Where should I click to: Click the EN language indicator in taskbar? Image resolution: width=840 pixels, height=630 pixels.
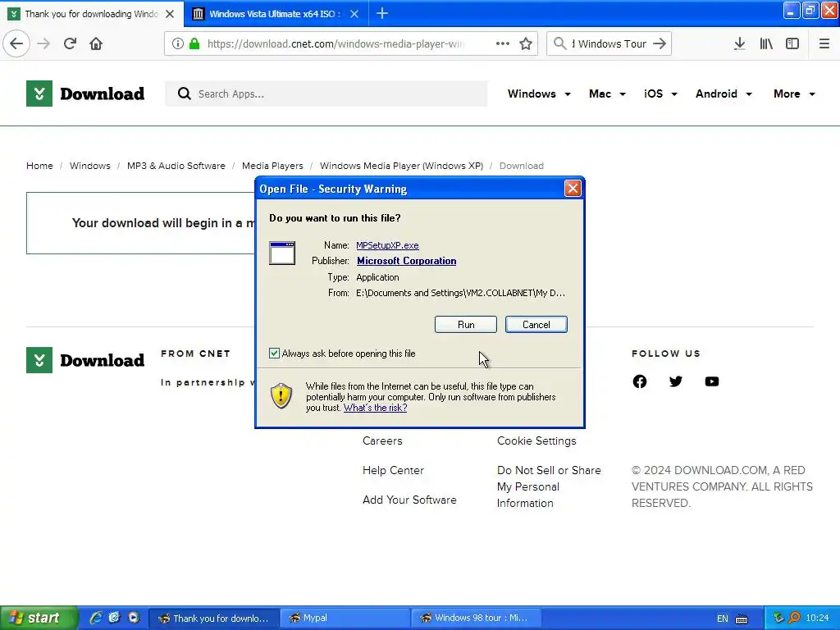pos(723,619)
